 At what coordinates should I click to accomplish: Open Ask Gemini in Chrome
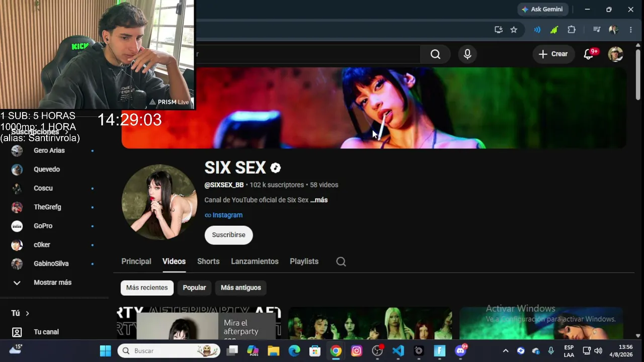coord(542,10)
